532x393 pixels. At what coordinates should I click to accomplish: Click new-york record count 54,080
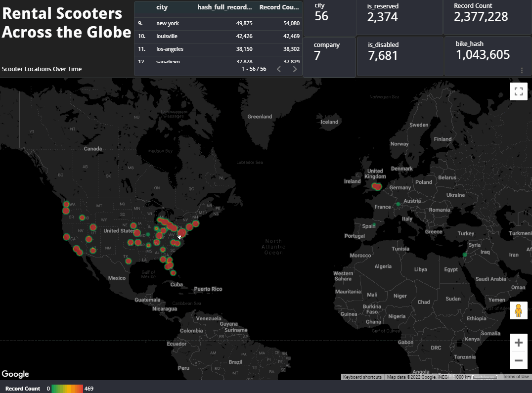point(291,23)
